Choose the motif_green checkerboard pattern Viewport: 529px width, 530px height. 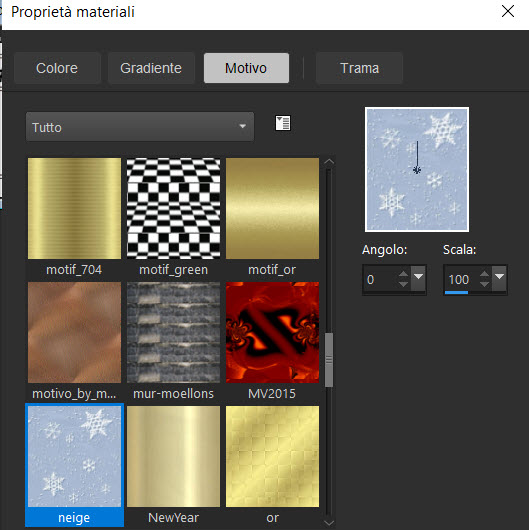[x=173, y=208]
